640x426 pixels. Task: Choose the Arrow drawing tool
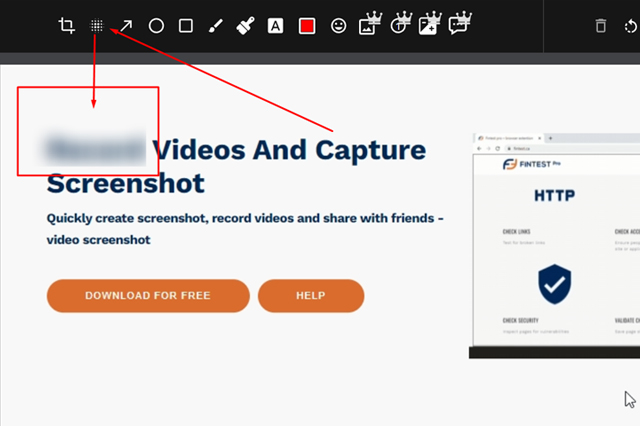click(x=127, y=26)
